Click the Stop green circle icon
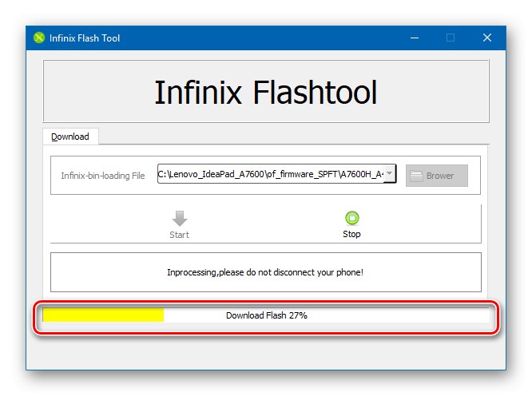532x396 pixels. pos(351,218)
